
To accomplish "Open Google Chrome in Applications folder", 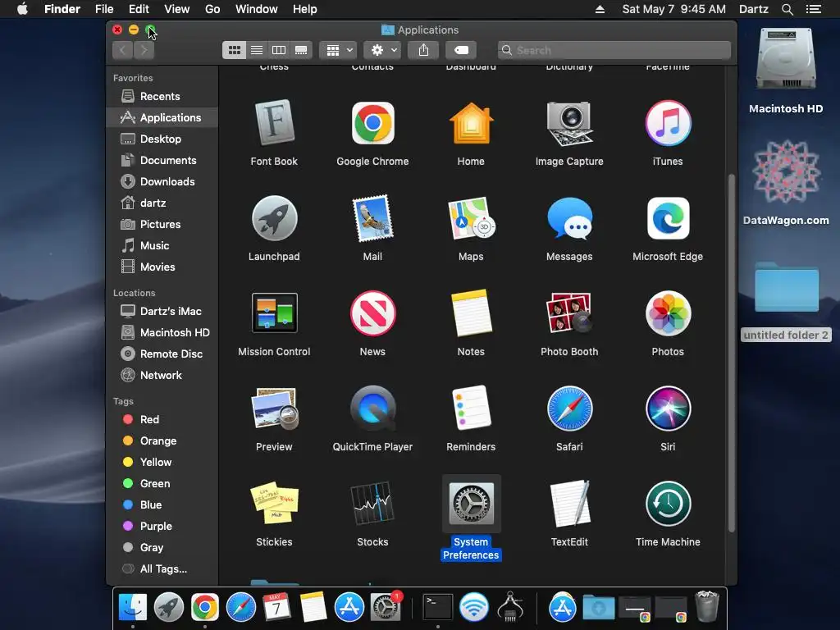I will [x=373, y=123].
